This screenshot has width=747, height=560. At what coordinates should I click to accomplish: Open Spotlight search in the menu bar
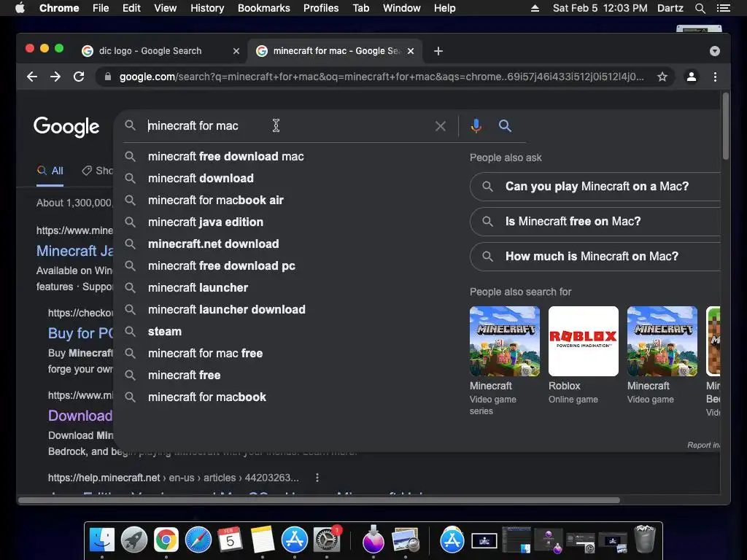(700, 8)
